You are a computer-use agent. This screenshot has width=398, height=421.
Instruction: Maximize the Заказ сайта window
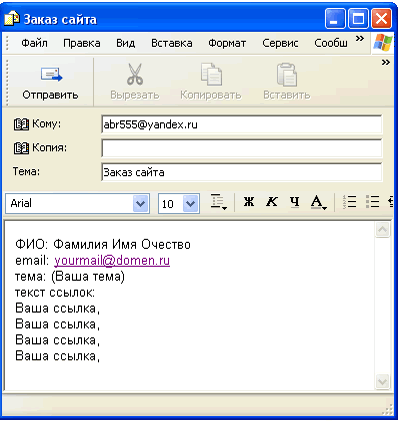click(358, 19)
